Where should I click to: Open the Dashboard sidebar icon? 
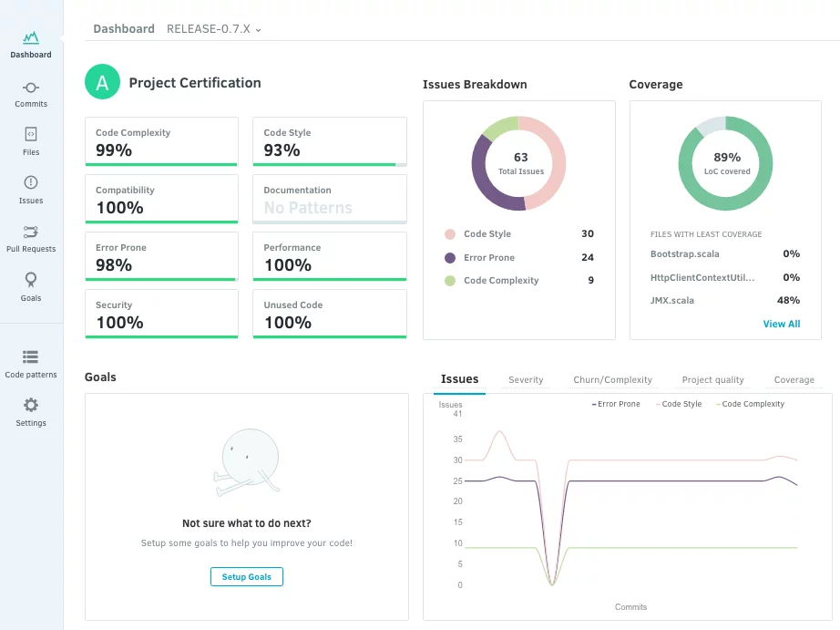pos(31,38)
